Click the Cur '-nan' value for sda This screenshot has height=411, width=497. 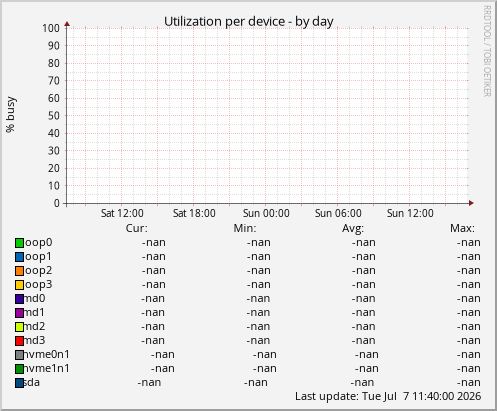point(149,383)
